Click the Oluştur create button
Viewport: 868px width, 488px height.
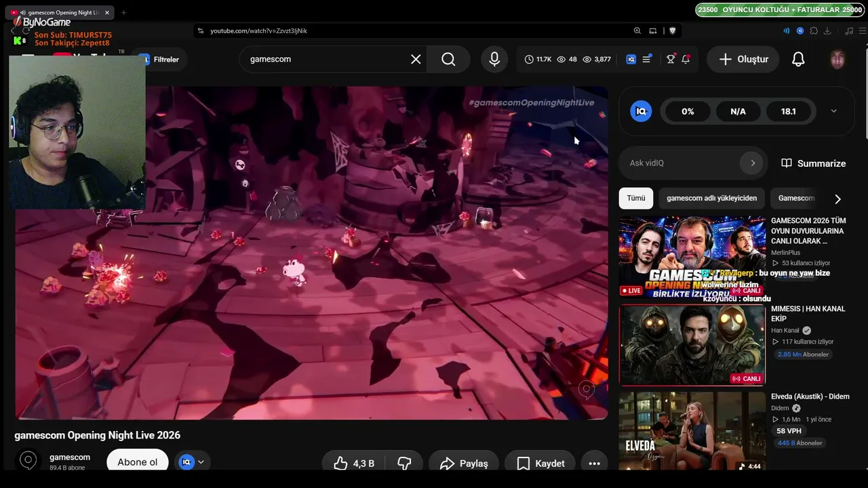coord(744,60)
